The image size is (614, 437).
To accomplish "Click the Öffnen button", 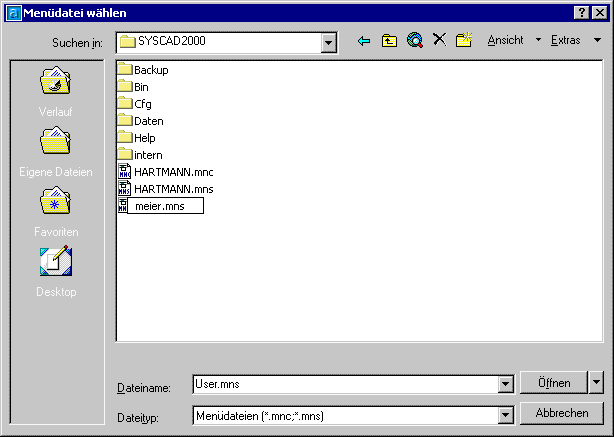I will [x=553, y=382].
